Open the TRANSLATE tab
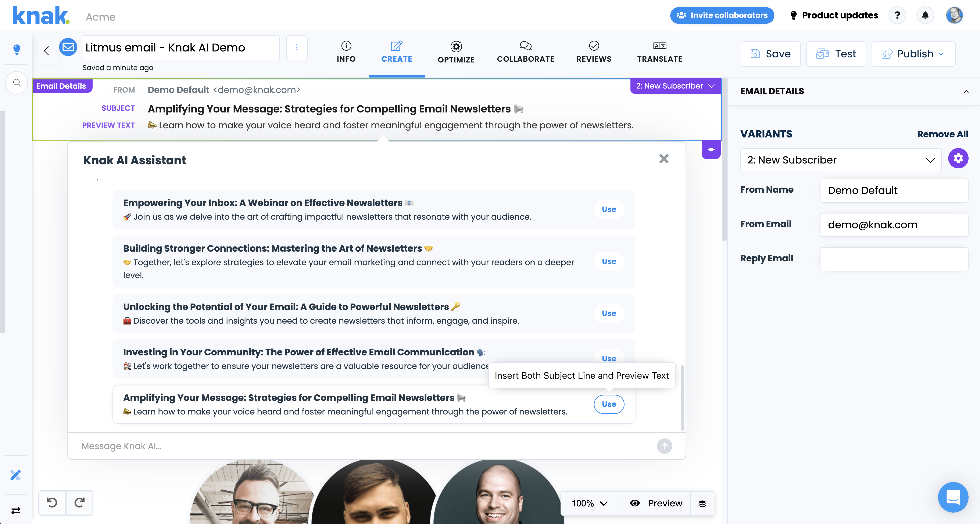Viewport: 980px width, 524px height. pos(660,52)
